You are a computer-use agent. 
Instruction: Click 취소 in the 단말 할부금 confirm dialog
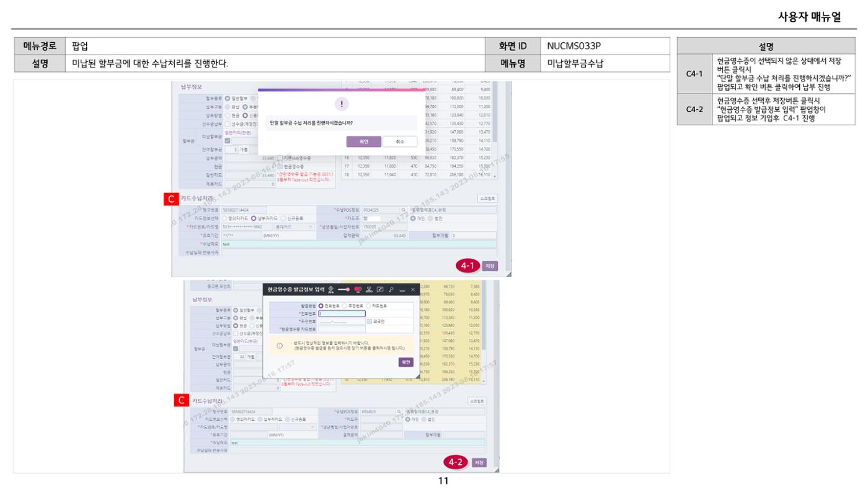coord(400,141)
